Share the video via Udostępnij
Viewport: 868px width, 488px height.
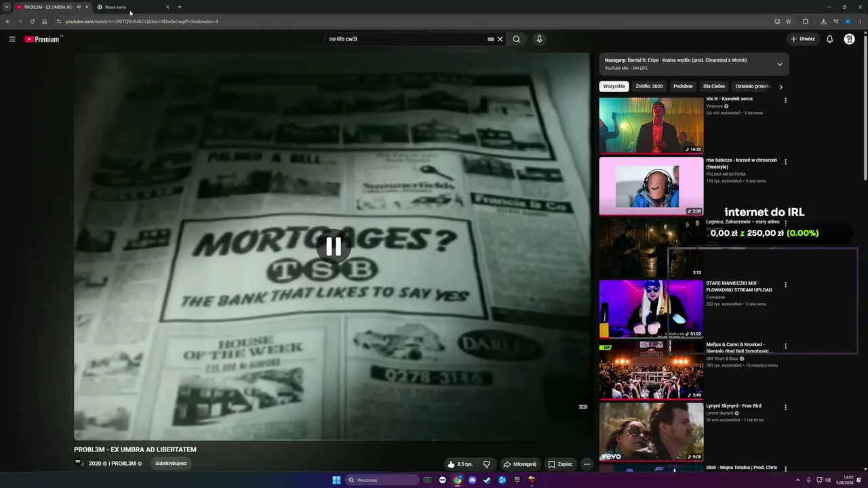pyautogui.click(x=520, y=464)
